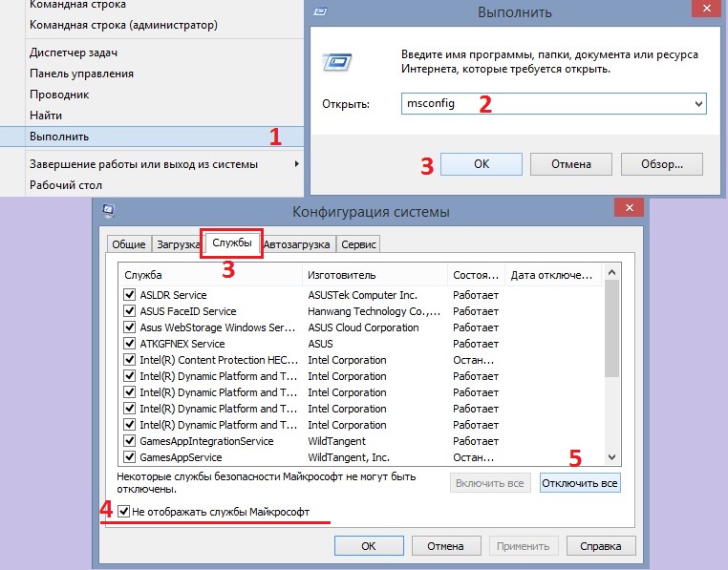Click the large Run program icon in dialog
Screen dimensions: 728x570
pos(337,62)
